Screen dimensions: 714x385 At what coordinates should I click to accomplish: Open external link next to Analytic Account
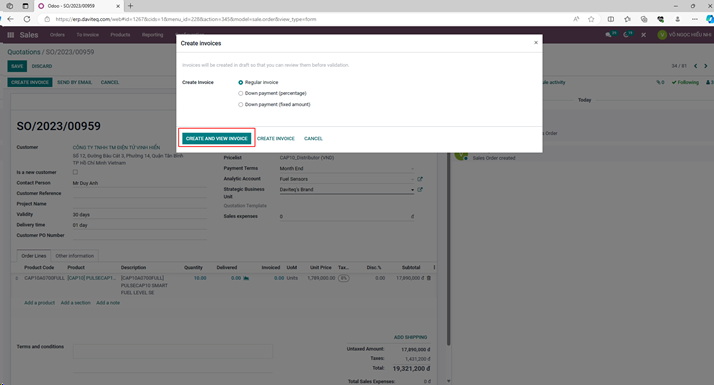click(420, 179)
